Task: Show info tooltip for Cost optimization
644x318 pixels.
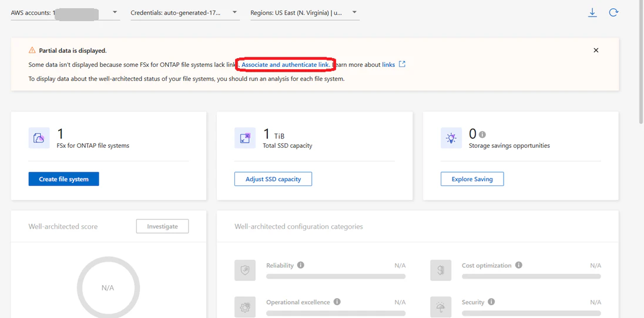Action: [x=519, y=265]
